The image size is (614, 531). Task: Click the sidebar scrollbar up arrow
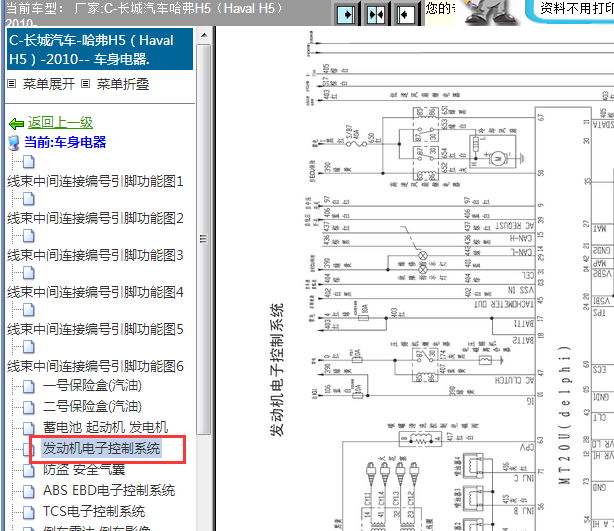point(204,35)
